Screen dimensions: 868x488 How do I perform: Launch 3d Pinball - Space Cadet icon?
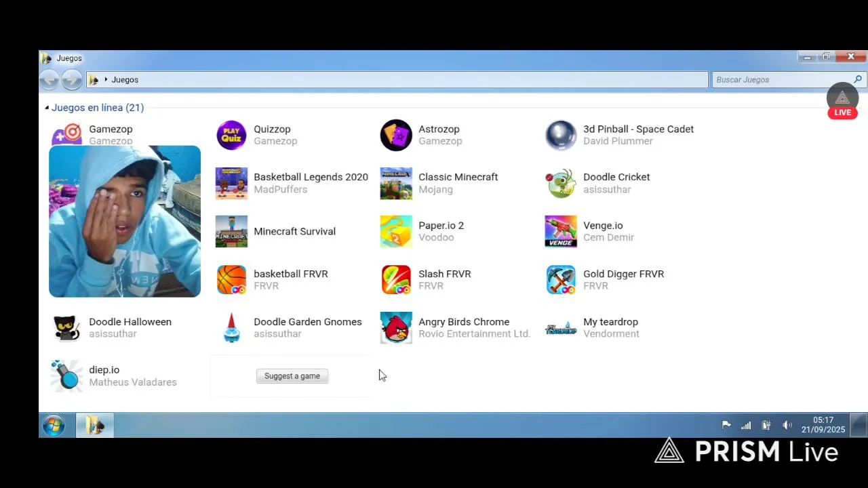pyautogui.click(x=561, y=135)
